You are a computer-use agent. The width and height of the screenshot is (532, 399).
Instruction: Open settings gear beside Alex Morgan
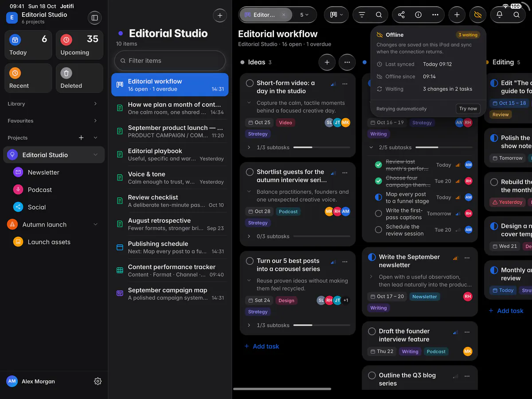point(98,381)
